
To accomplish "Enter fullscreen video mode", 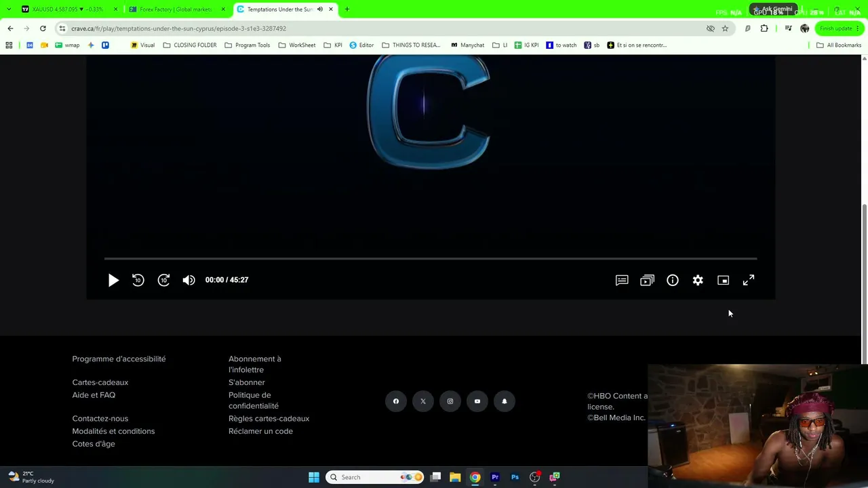I will click(x=749, y=280).
